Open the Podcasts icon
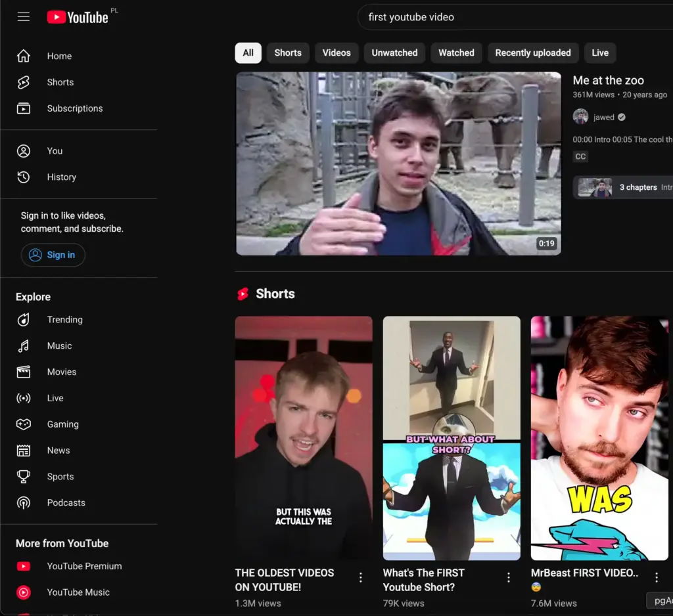The width and height of the screenshot is (673, 616). point(24,503)
